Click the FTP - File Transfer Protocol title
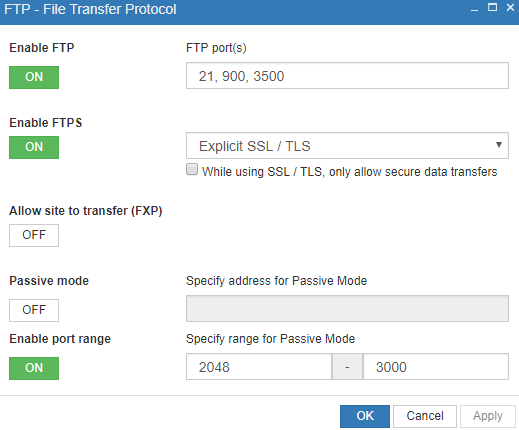The height and width of the screenshot is (430, 519). tap(90, 9)
